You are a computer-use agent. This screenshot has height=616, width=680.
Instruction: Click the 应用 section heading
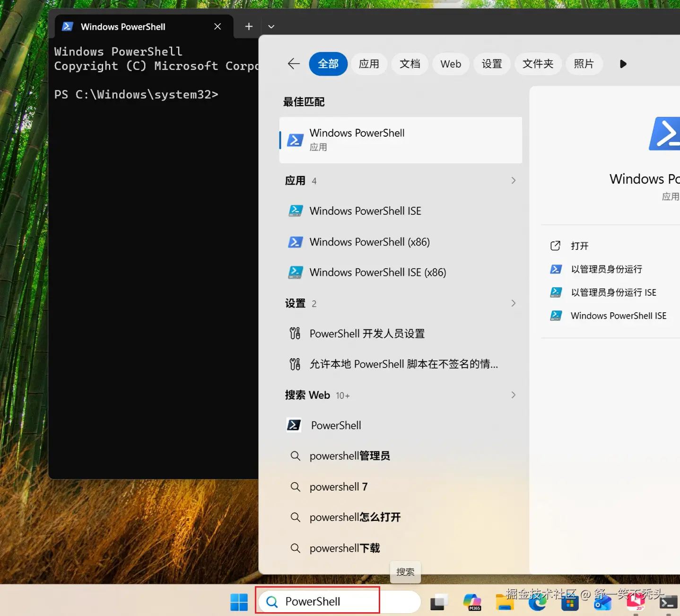[x=295, y=180]
